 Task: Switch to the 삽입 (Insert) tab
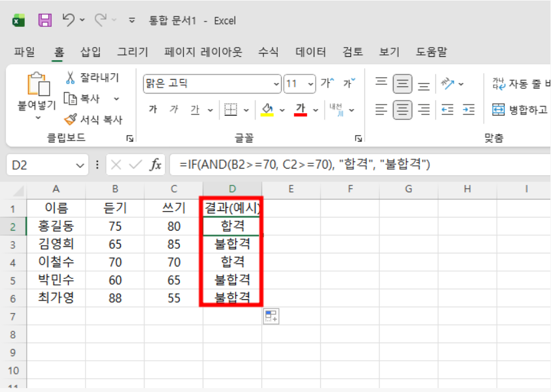click(x=91, y=52)
